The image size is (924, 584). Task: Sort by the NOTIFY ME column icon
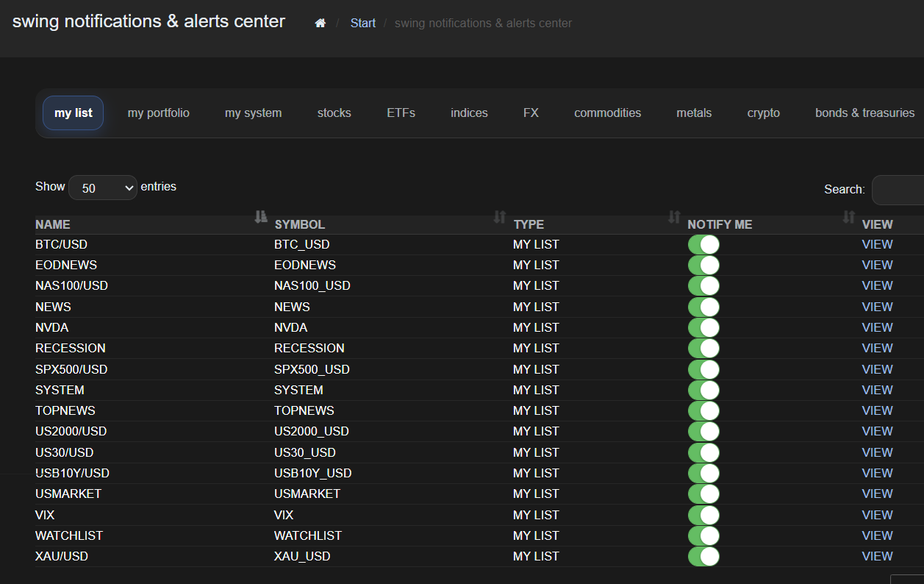pos(849,216)
